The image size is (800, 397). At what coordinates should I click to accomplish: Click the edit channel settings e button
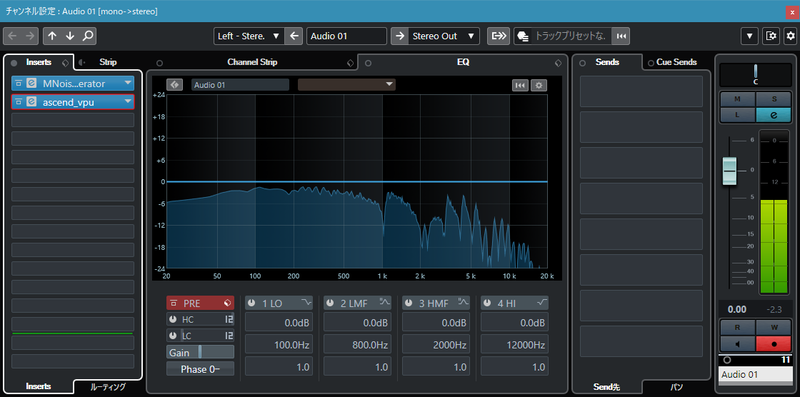[x=773, y=115]
